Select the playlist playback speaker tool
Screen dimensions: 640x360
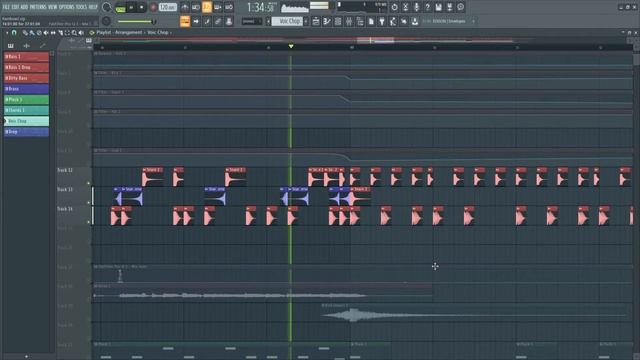pyautogui.click(x=81, y=33)
